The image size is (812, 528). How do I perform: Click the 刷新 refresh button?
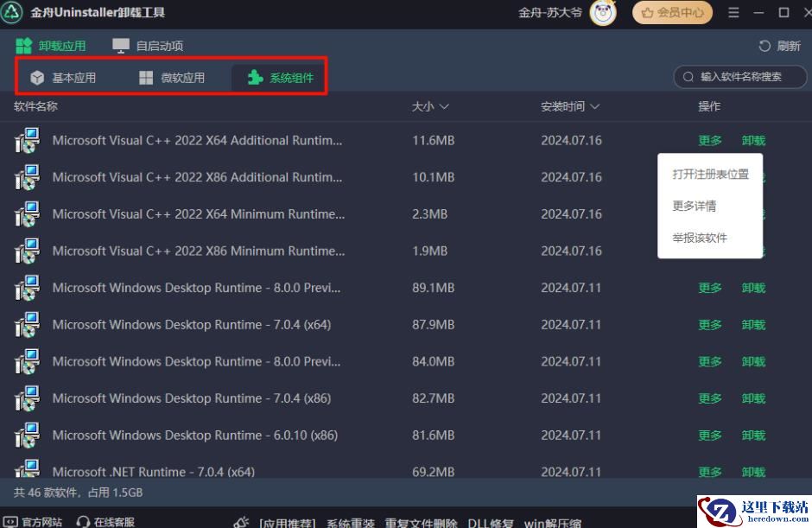pyautogui.click(x=779, y=46)
